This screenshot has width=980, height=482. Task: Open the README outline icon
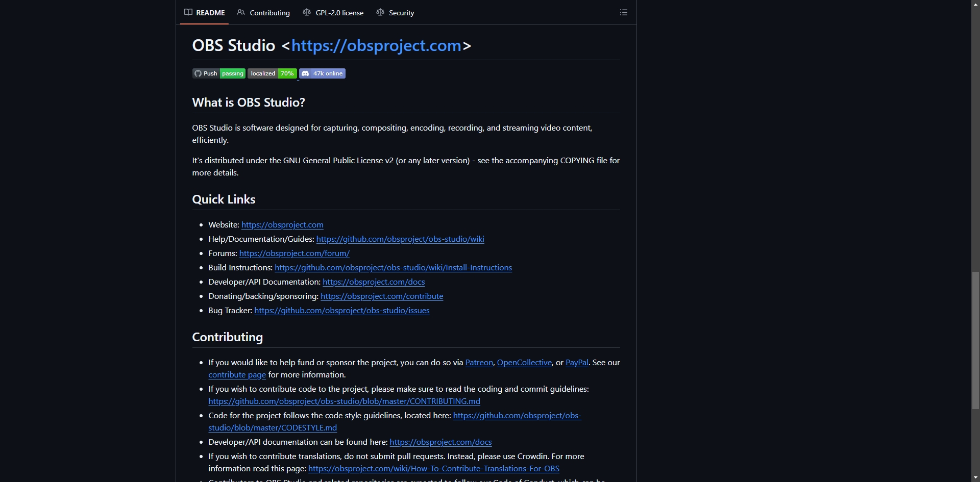point(624,12)
